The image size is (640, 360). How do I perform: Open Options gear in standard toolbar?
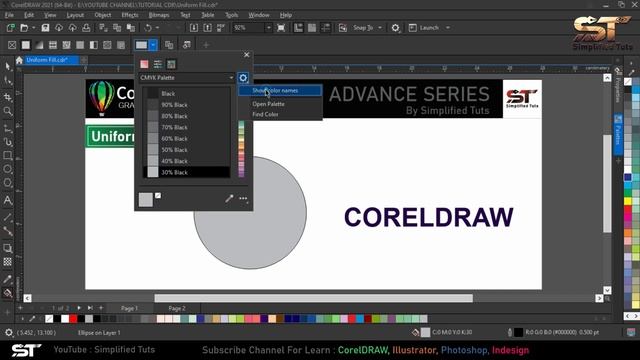395,28
